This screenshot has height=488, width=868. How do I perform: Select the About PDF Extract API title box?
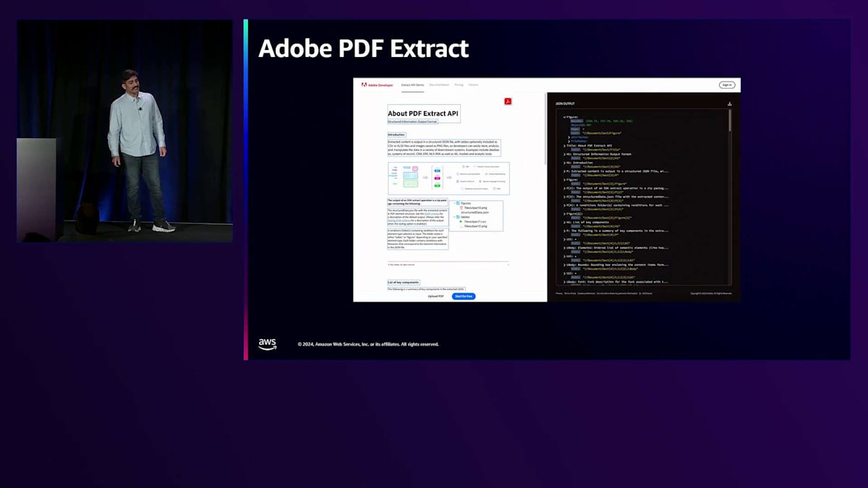tap(423, 114)
